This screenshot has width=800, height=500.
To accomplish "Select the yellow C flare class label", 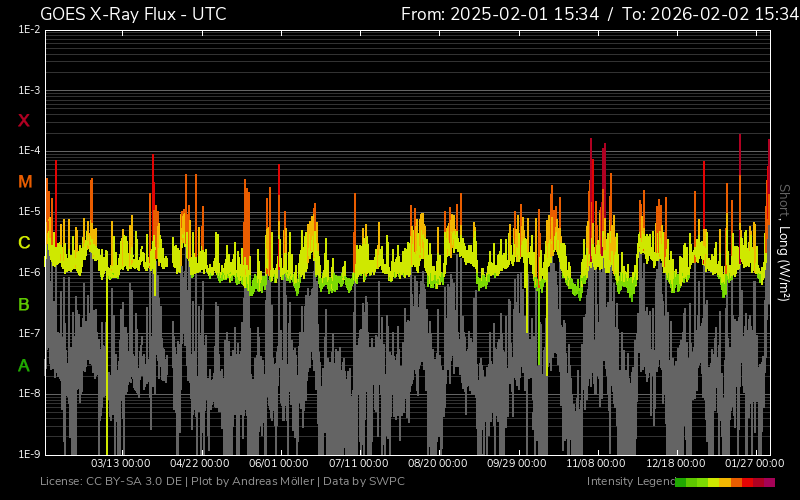I will (x=24, y=243).
